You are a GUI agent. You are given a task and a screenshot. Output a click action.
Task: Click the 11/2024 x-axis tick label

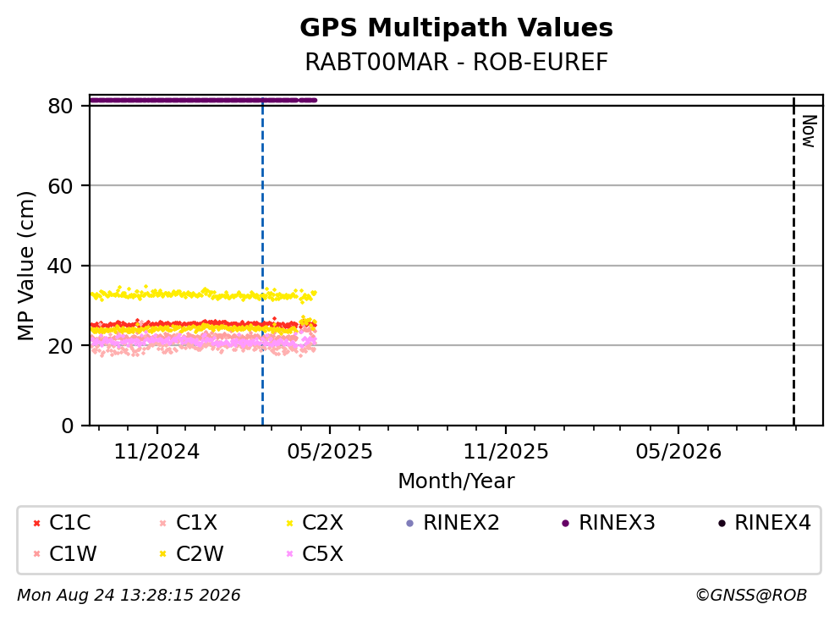click(156, 452)
